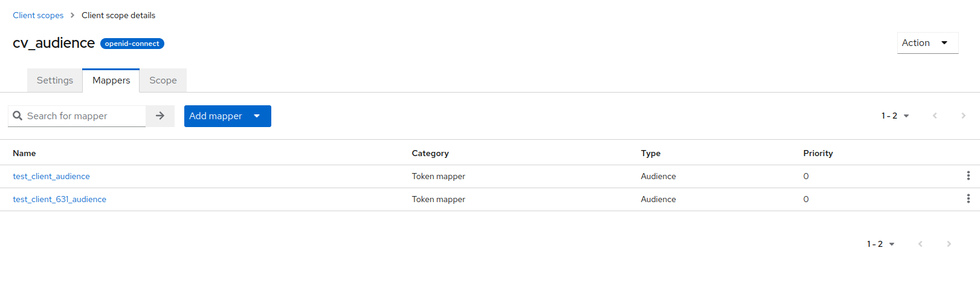Screen dimensions: 980x285
Task: Click the Name column header
Action: (x=24, y=153)
